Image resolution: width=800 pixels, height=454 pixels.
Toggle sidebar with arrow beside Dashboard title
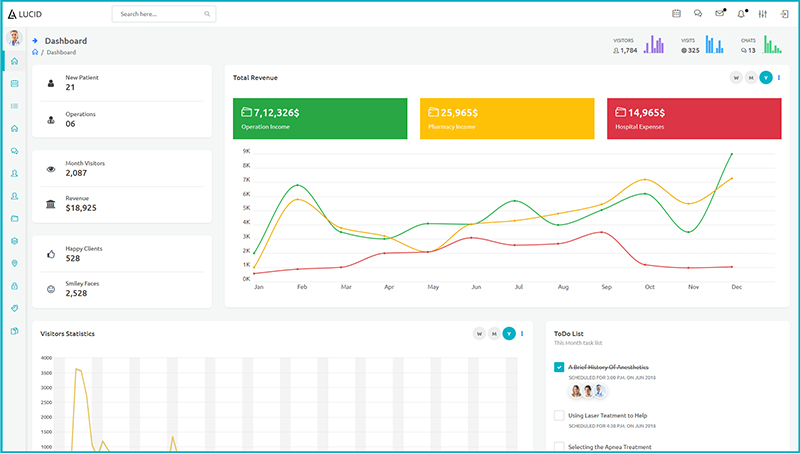[x=36, y=41]
